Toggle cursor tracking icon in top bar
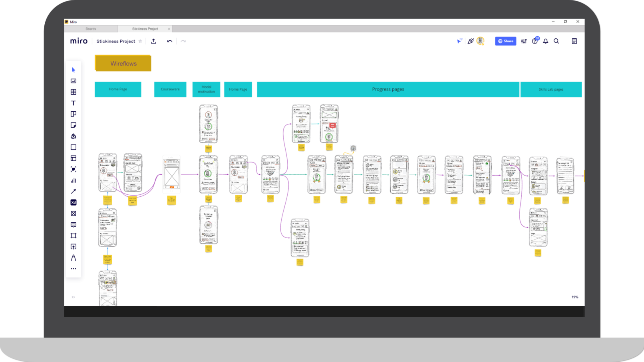The image size is (644, 362). 460,41
